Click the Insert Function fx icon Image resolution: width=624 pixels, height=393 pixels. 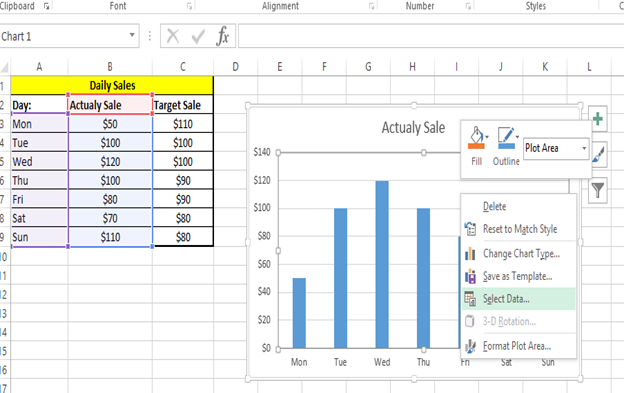coord(222,36)
